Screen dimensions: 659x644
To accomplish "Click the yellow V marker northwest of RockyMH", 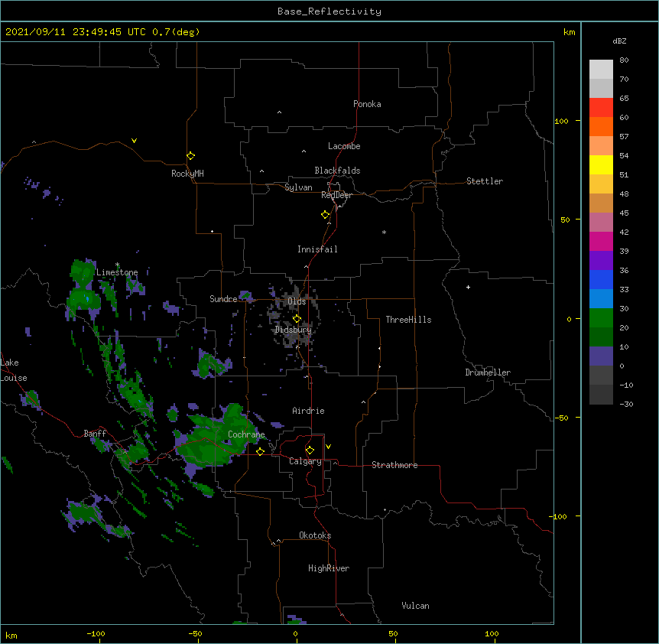I will [134, 141].
